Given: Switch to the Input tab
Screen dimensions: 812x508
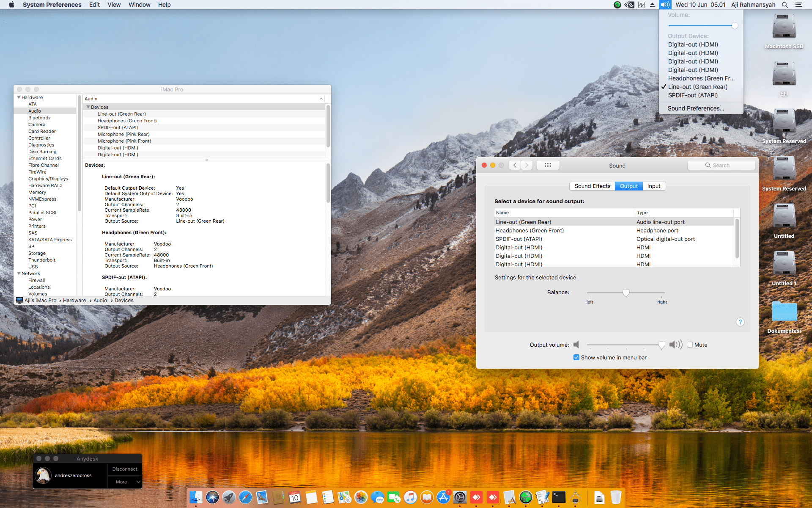Looking at the screenshot, I should click(x=653, y=186).
